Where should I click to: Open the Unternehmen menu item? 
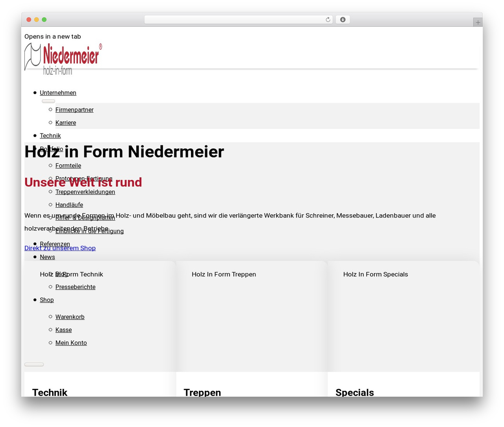click(58, 93)
